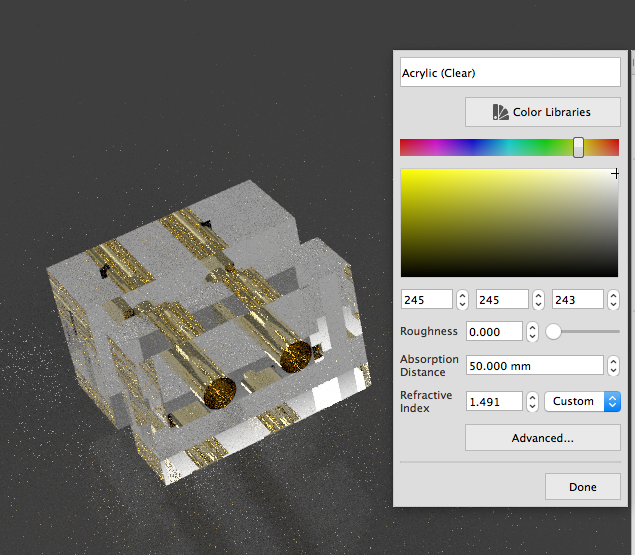The width and height of the screenshot is (635, 555).
Task: Click the Absorption Distance label
Action: pyautogui.click(x=429, y=365)
